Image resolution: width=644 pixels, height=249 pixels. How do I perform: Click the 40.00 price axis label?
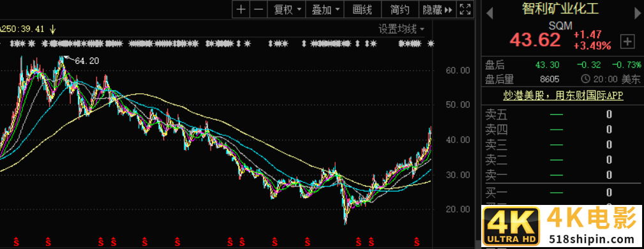(x=458, y=140)
